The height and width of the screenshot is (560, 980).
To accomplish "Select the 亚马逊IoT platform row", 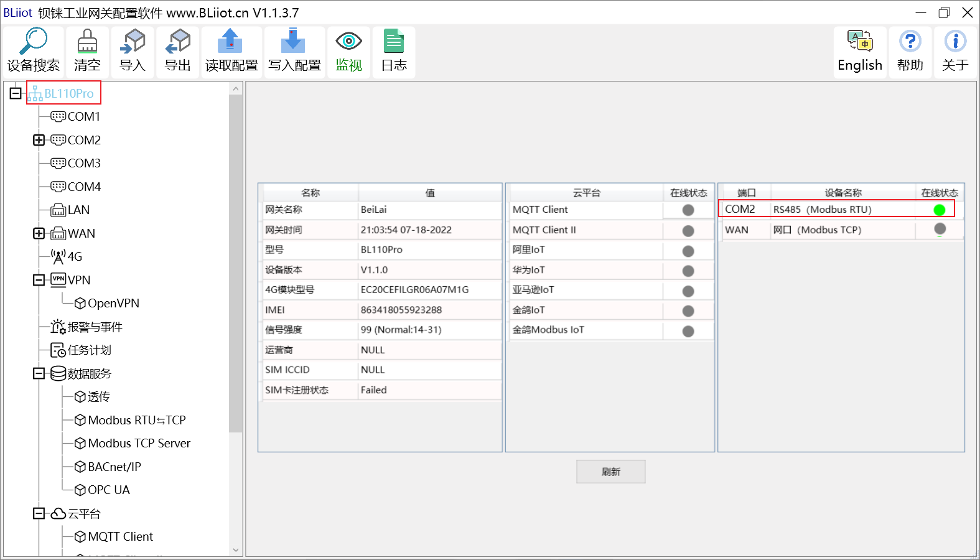I will tap(611, 289).
